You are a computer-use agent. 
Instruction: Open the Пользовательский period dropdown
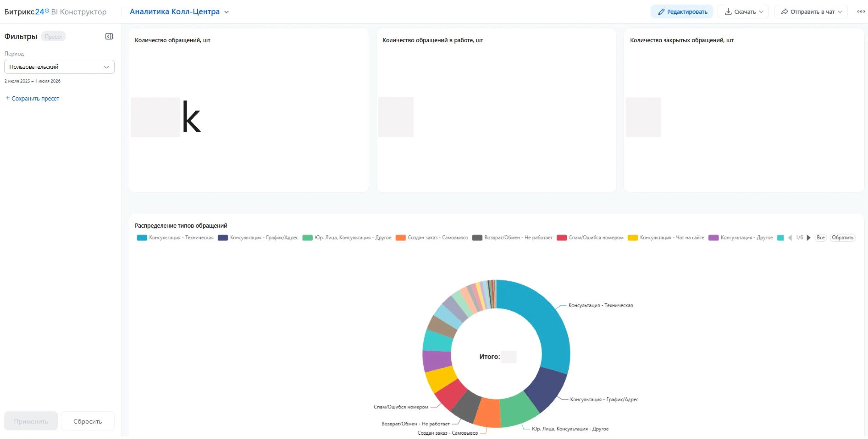(59, 67)
